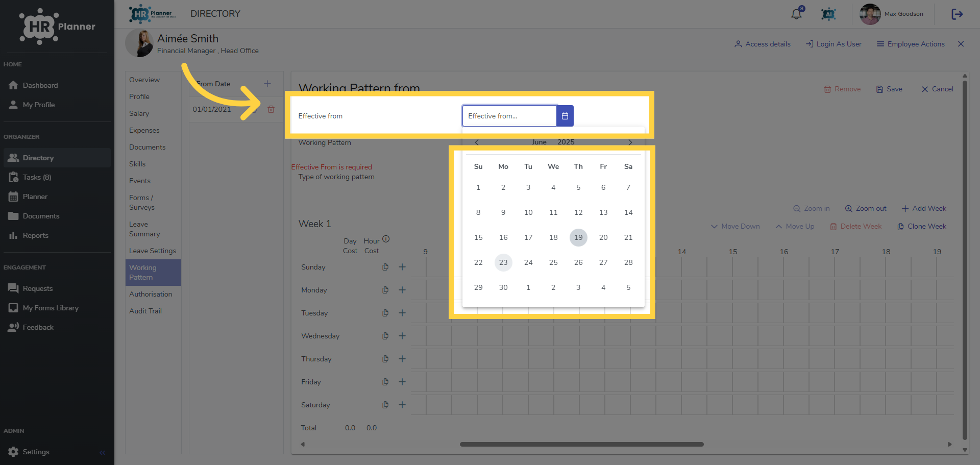
Task: Select the year 2025 in calendar header
Action: click(x=566, y=142)
